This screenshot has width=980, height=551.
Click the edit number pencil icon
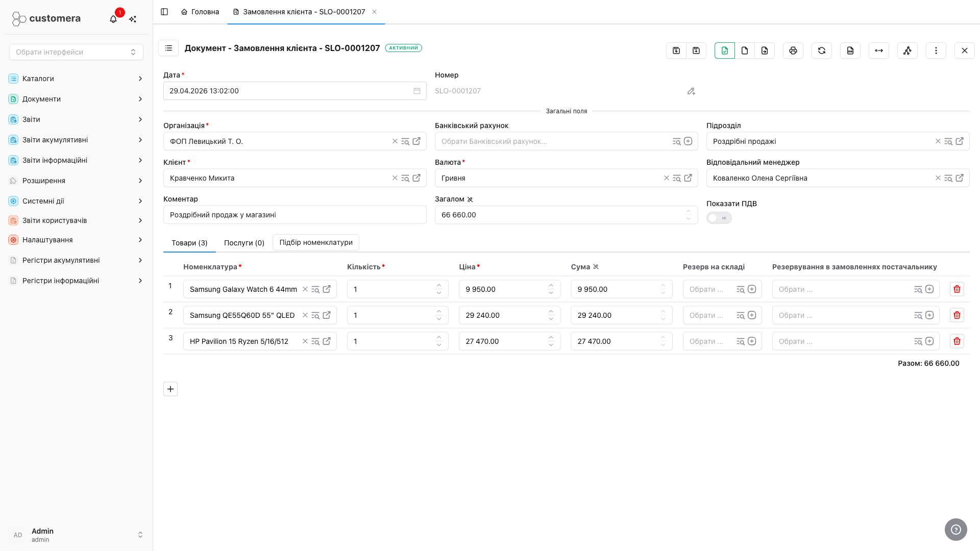(691, 91)
